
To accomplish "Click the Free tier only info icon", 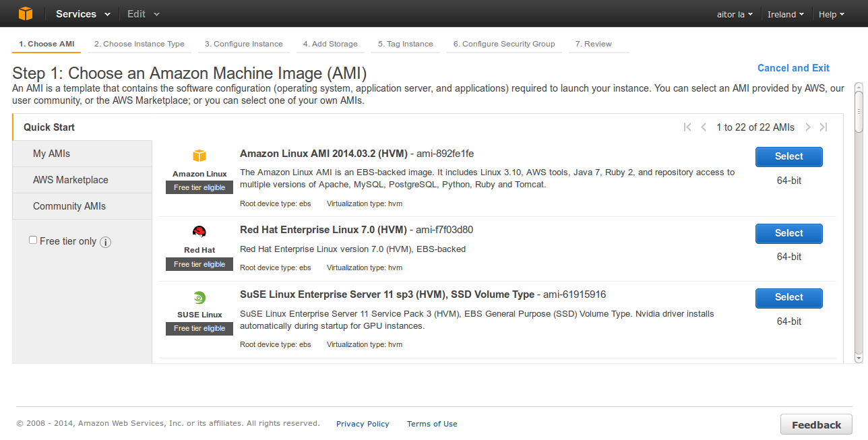I will pos(105,242).
